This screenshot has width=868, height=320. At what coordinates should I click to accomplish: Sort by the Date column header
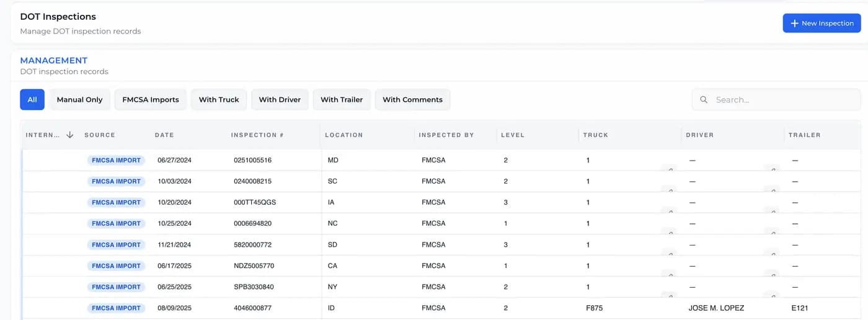(x=164, y=135)
